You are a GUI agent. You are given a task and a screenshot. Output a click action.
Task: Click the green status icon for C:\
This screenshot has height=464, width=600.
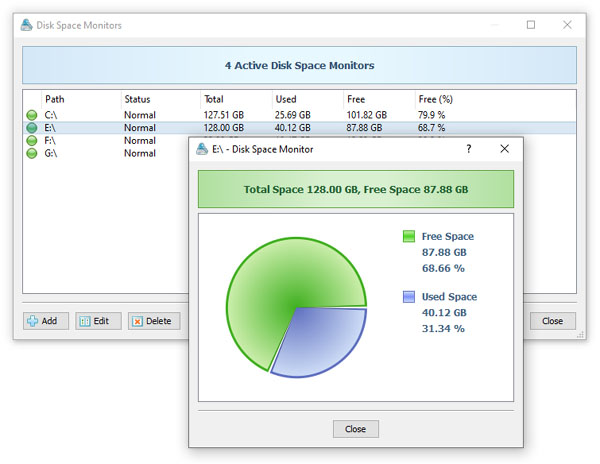pos(32,115)
